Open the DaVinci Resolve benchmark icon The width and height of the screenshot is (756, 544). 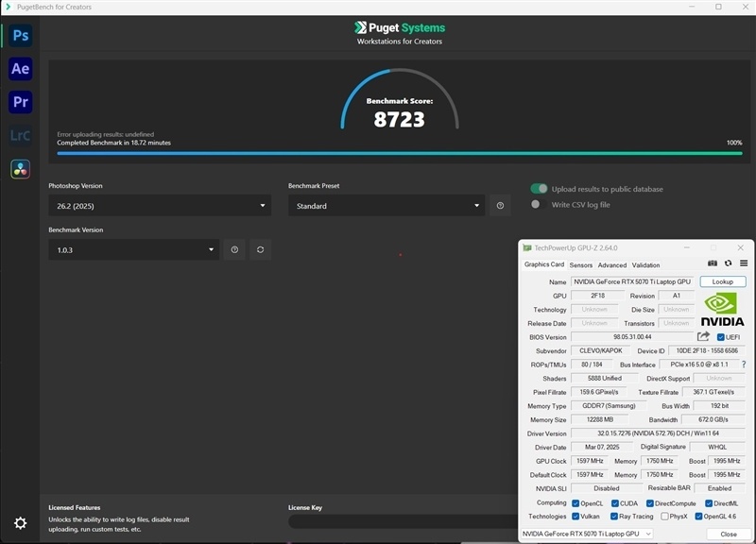[x=20, y=169]
